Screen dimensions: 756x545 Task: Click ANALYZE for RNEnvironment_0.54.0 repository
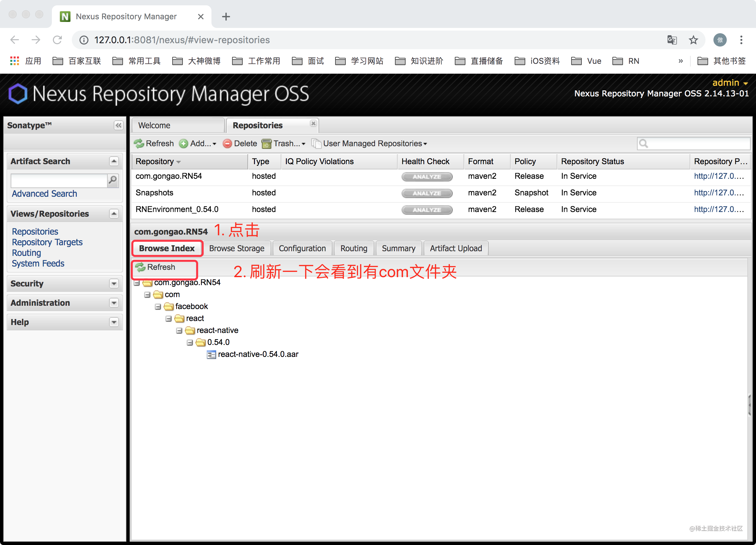(427, 210)
